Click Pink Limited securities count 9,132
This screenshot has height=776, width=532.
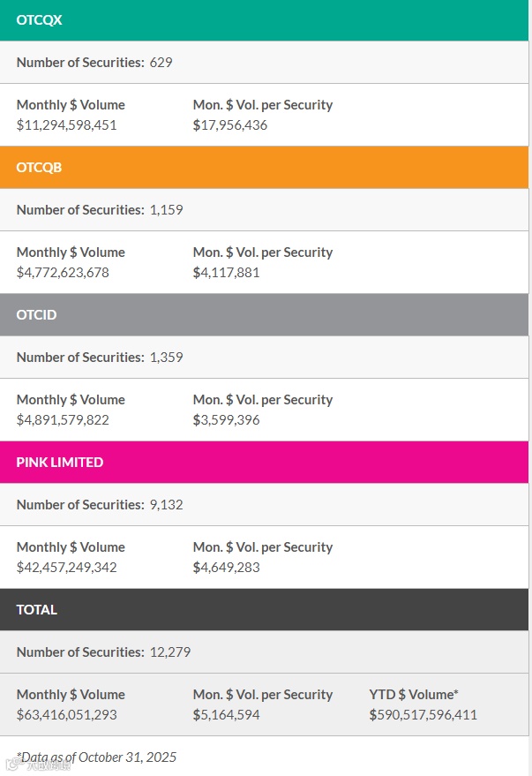pos(167,505)
